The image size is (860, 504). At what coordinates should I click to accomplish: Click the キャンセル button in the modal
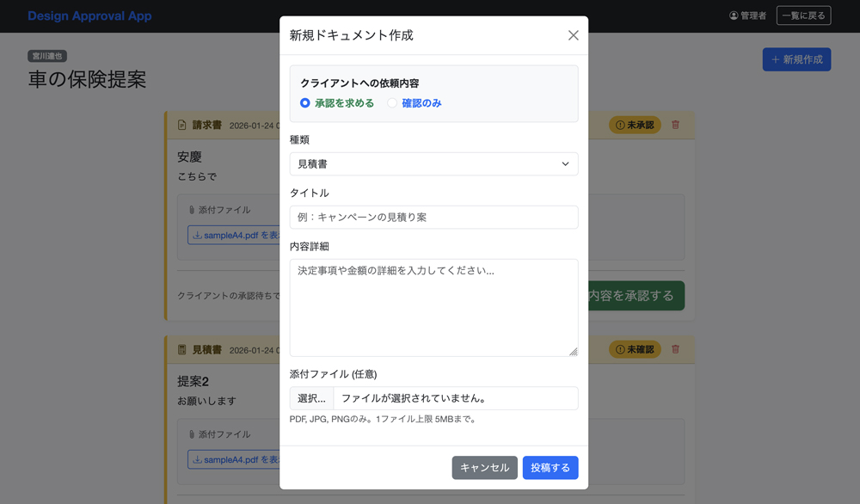pos(484,468)
